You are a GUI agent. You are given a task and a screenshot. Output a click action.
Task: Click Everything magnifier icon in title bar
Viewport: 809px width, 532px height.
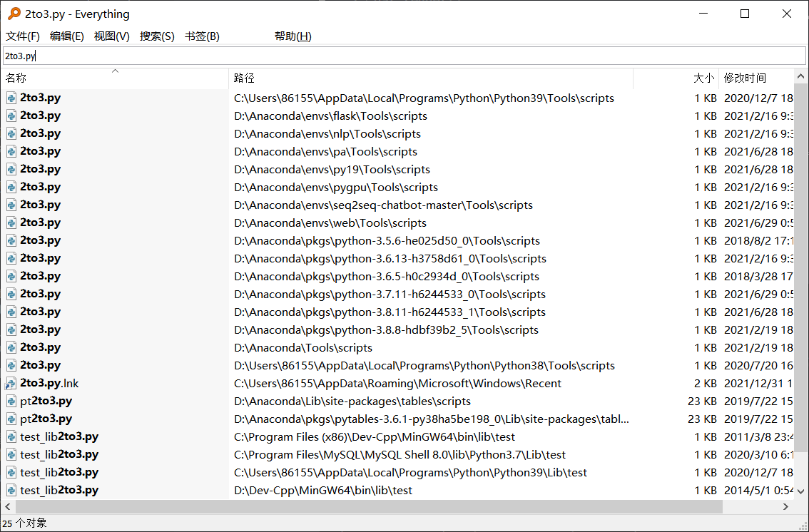pyautogui.click(x=14, y=14)
